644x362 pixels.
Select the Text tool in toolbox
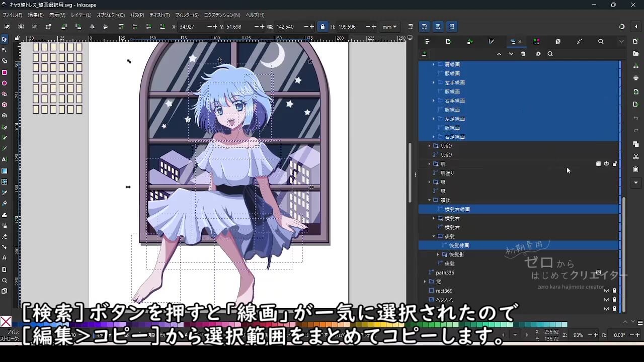coord(5,159)
